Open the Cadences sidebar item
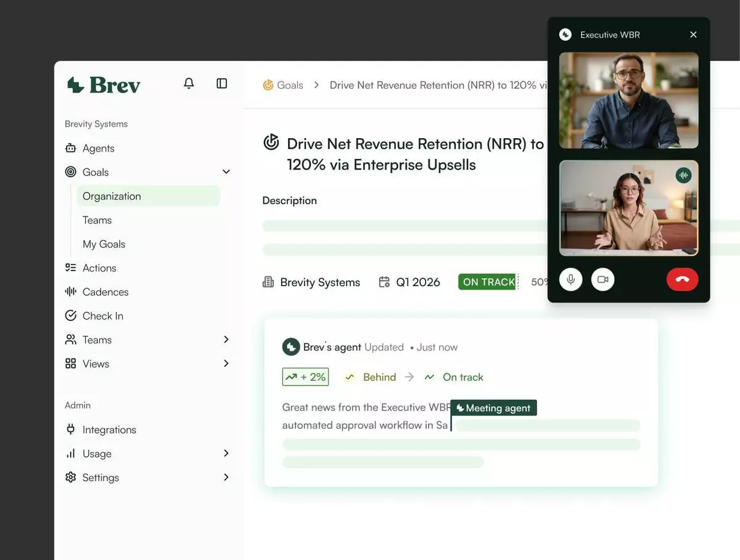 point(105,292)
